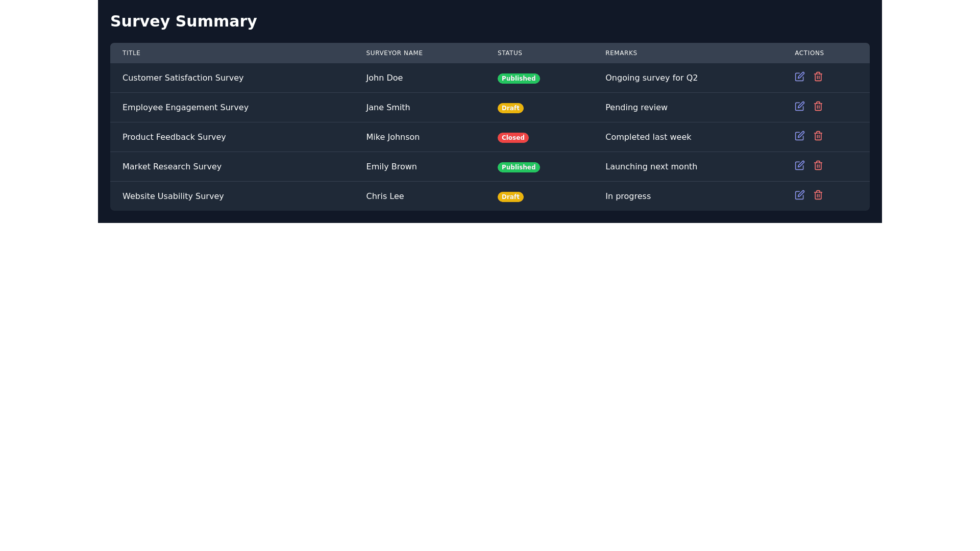Viewport: 980px width, 551px height.
Task: Click the Remarks column header
Action: (621, 53)
